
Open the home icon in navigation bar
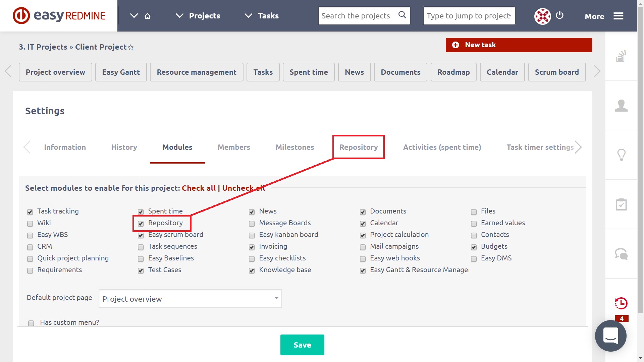click(147, 16)
